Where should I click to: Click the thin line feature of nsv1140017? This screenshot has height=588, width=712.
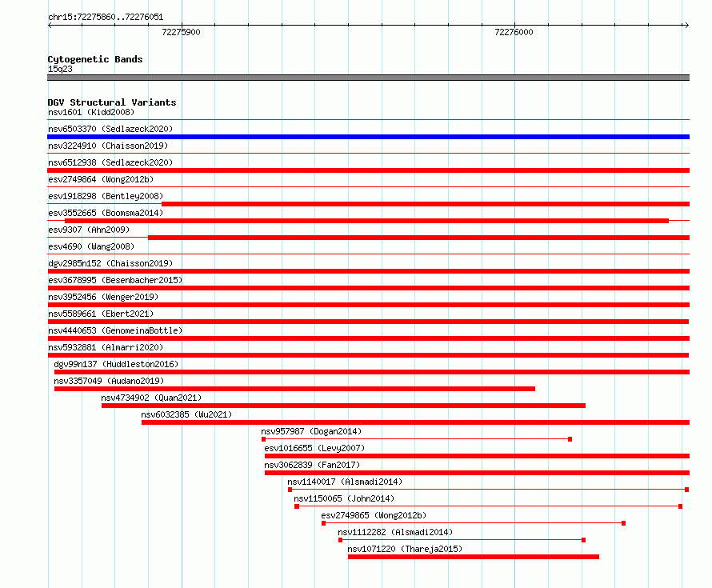click(489, 490)
